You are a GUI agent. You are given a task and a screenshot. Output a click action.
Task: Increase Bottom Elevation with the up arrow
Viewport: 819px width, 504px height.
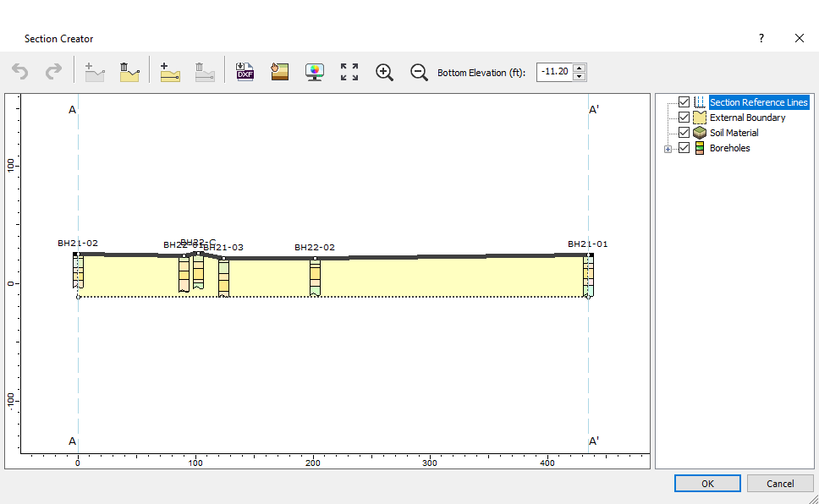point(581,68)
